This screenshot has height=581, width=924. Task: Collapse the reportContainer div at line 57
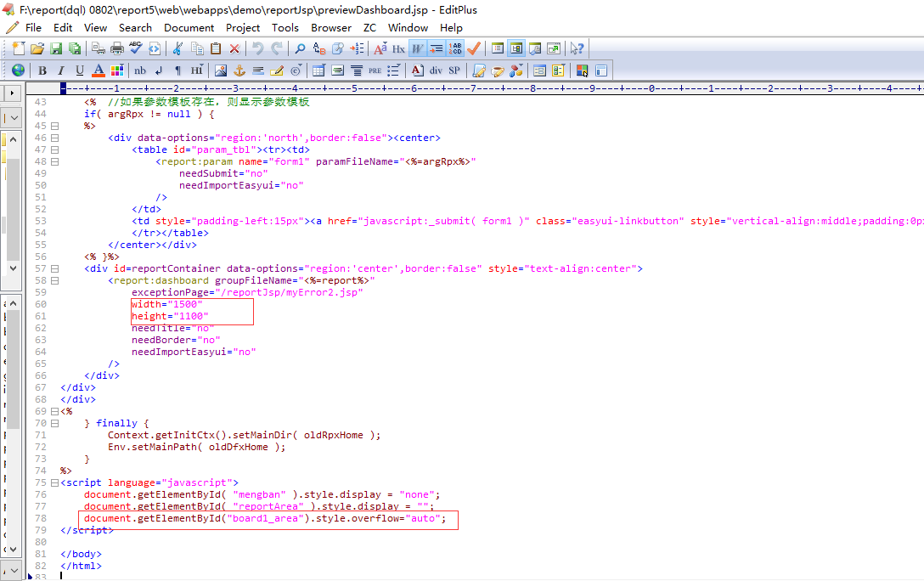[54, 268]
